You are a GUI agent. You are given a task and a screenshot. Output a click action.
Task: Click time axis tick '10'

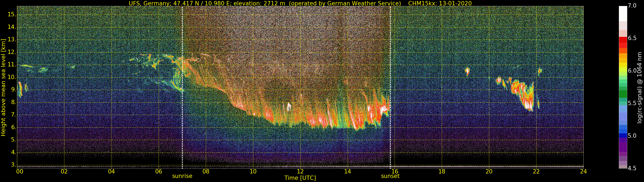pos(253,172)
